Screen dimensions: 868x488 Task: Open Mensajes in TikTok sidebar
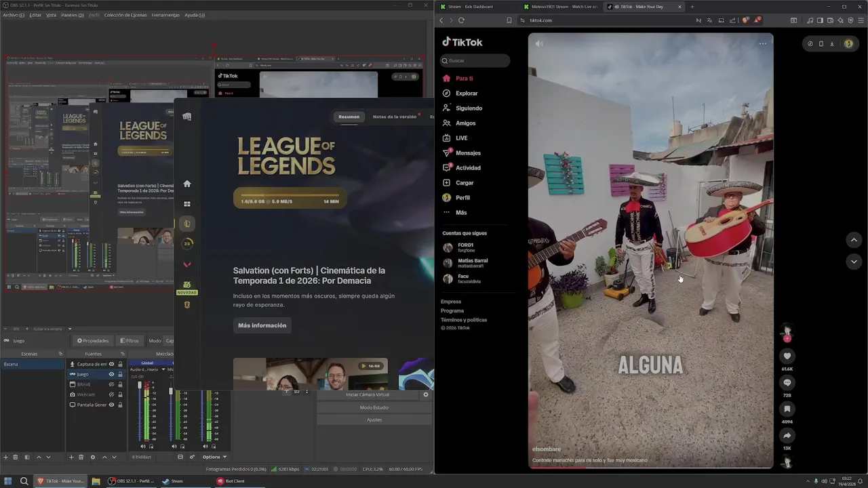point(467,153)
